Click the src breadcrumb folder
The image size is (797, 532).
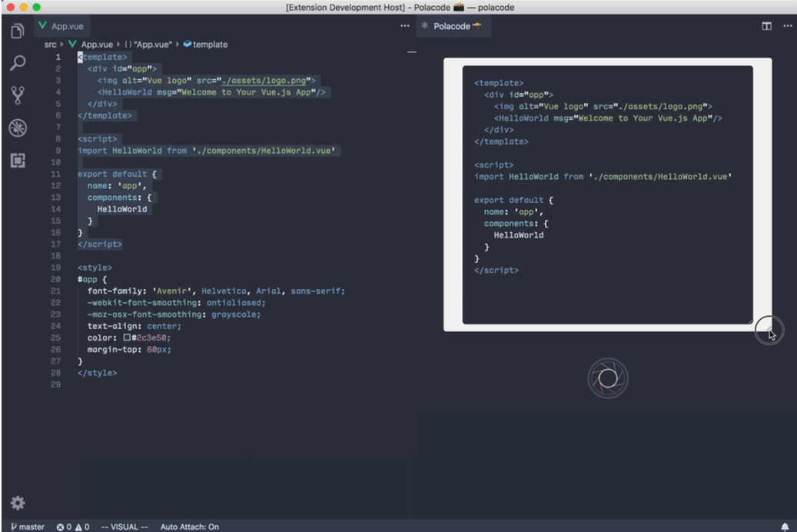tap(50, 45)
